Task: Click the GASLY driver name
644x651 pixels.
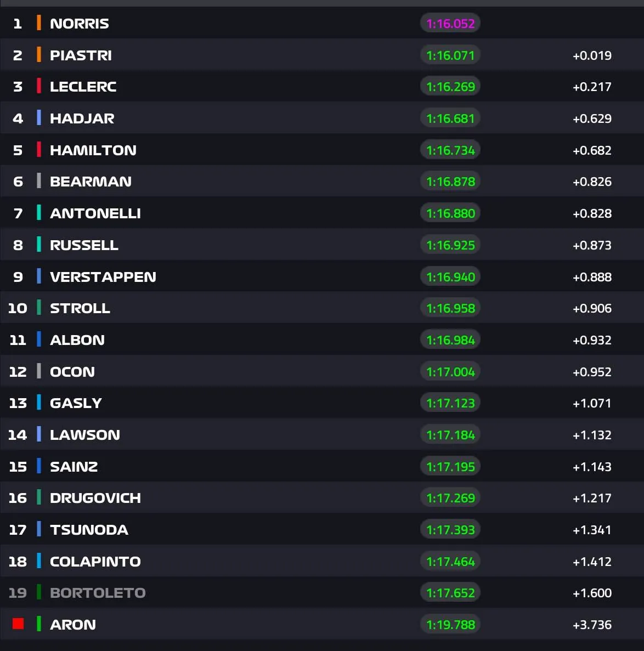Action: (76, 403)
